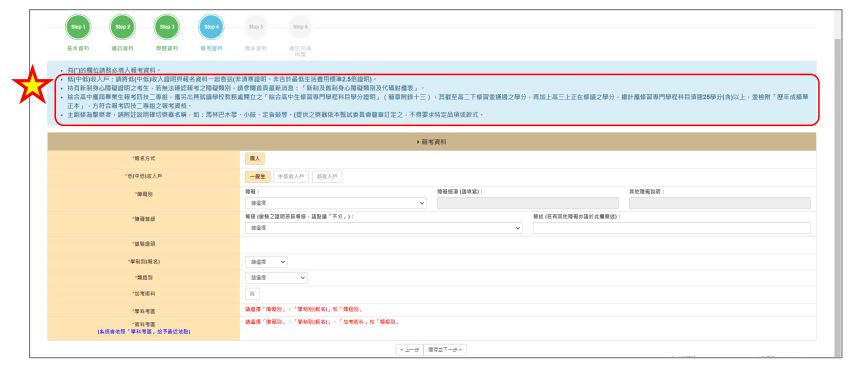
Task: Go to the green Step 1 circle
Action: [x=78, y=27]
